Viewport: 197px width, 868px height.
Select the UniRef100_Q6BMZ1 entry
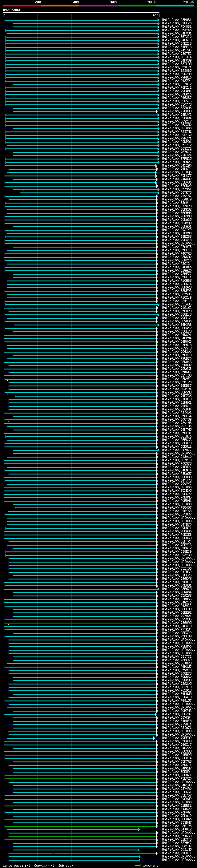177,775
